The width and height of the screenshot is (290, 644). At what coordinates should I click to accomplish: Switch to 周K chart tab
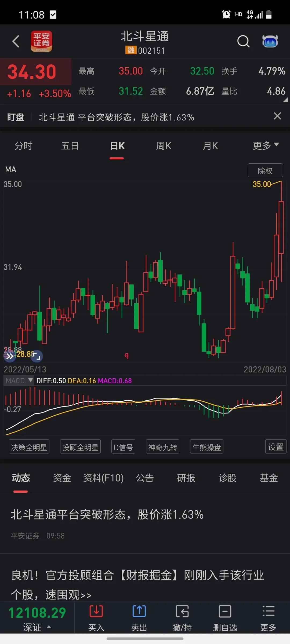(164, 146)
